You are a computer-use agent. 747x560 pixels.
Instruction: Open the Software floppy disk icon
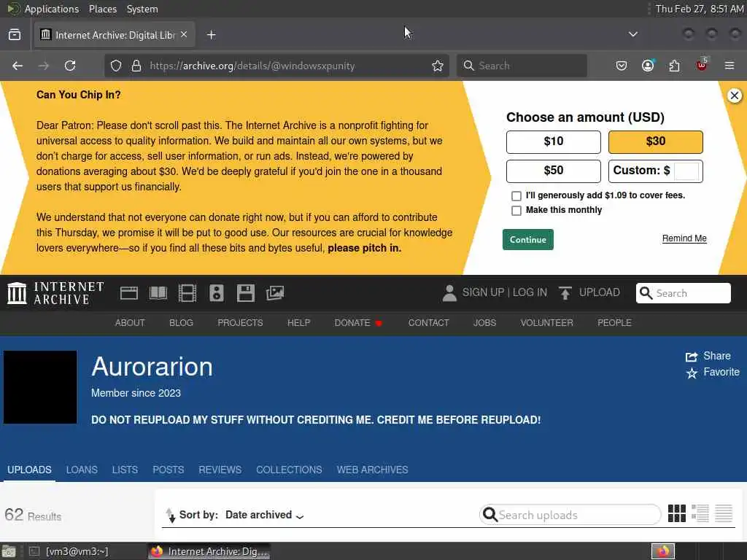click(245, 293)
